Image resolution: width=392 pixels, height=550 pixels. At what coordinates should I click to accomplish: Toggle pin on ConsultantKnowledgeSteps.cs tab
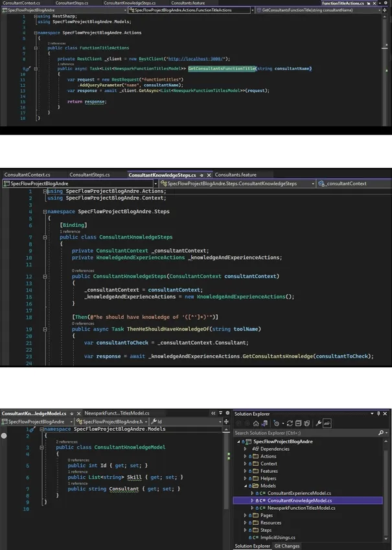coord(202,175)
